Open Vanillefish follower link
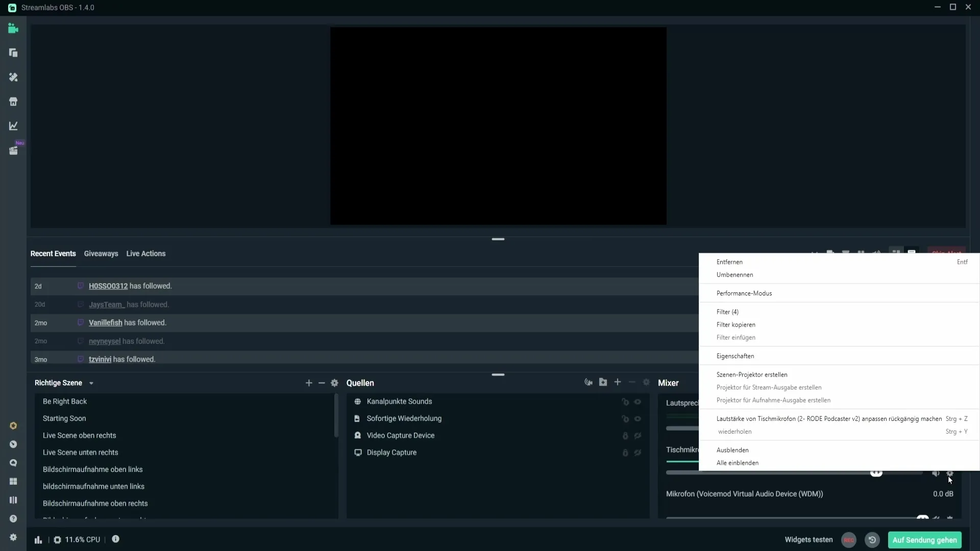 click(106, 323)
